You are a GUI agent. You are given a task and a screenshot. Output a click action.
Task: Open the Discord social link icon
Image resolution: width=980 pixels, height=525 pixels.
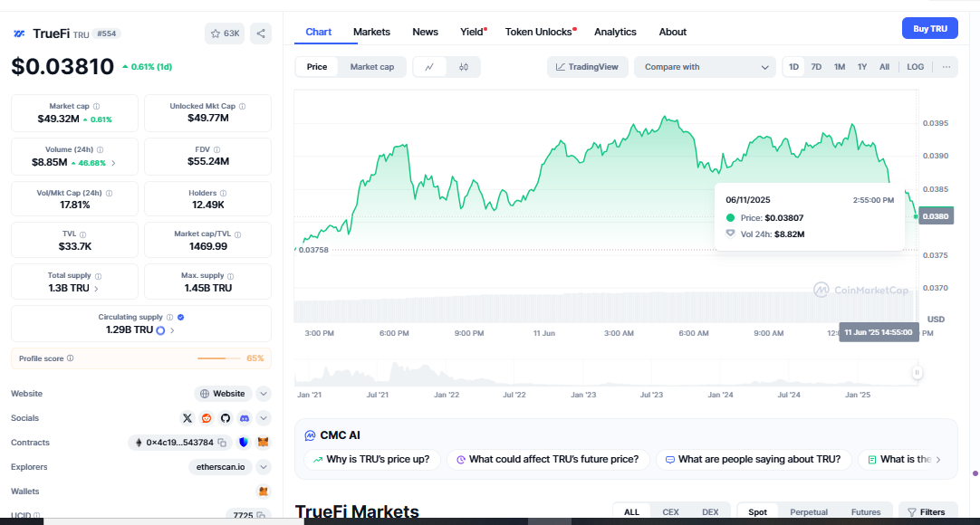(x=245, y=418)
